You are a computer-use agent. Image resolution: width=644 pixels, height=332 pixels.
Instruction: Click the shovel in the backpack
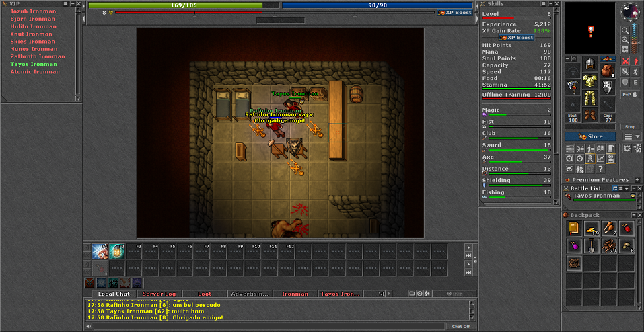[592, 245]
